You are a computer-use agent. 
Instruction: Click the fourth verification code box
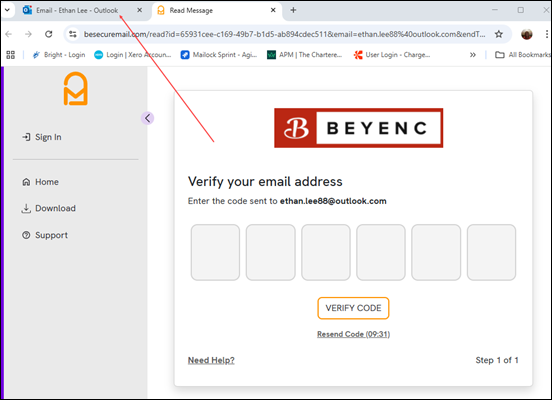click(381, 252)
